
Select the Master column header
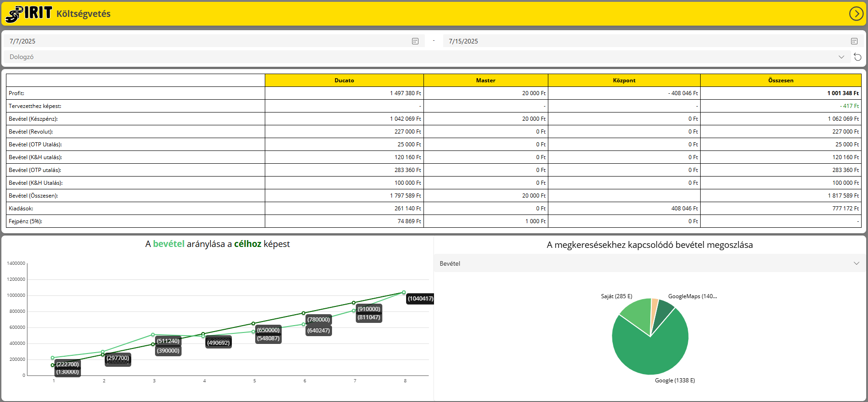click(x=485, y=80)
